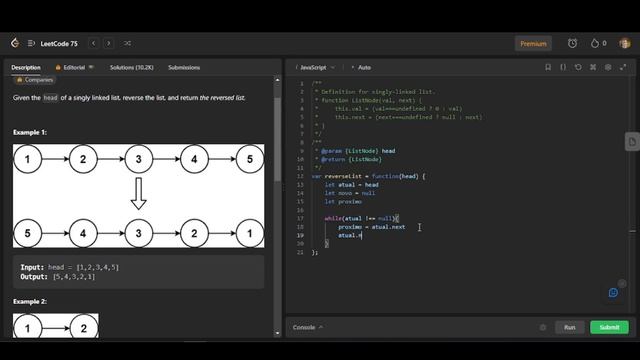Open the notes side tab icon
This screenshot has width=640, height=360.
pos(632,142)
